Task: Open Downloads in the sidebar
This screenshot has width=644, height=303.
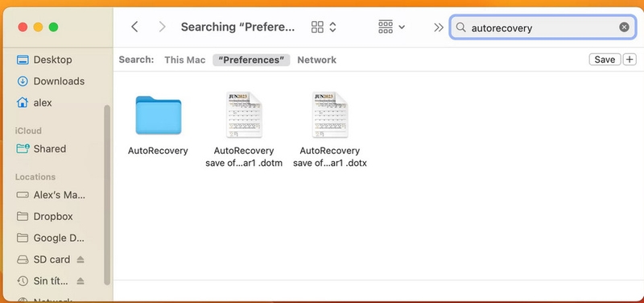Action: [59, 81]
